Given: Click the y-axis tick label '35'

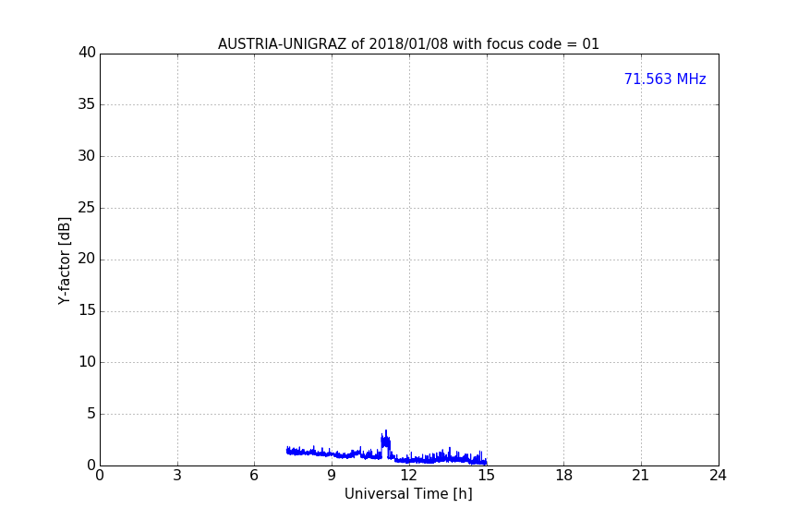Looking at the screenshot, I should (87, 104).
